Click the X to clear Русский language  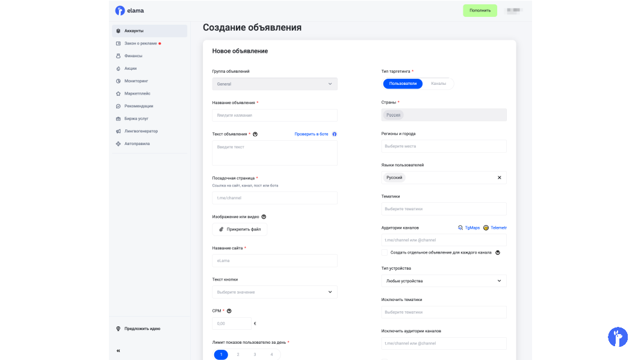[499, 178]
